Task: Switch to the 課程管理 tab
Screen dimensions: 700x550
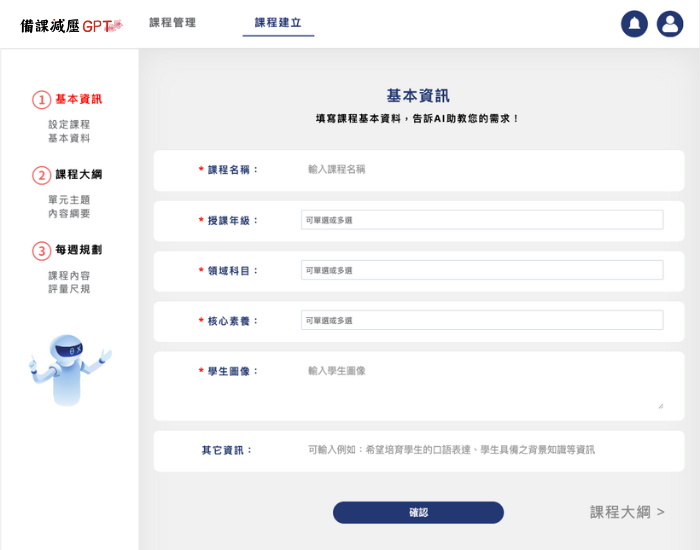Action: coord(172,22)
